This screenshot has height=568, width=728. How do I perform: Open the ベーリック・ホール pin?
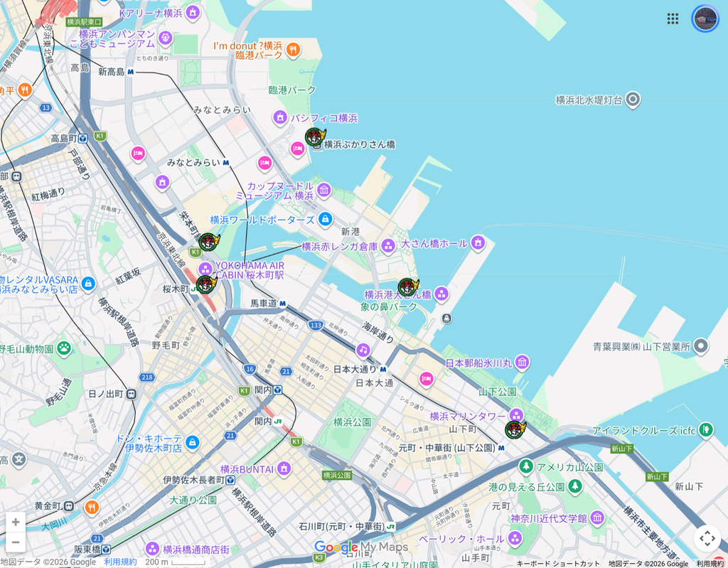tap(515, 538)
